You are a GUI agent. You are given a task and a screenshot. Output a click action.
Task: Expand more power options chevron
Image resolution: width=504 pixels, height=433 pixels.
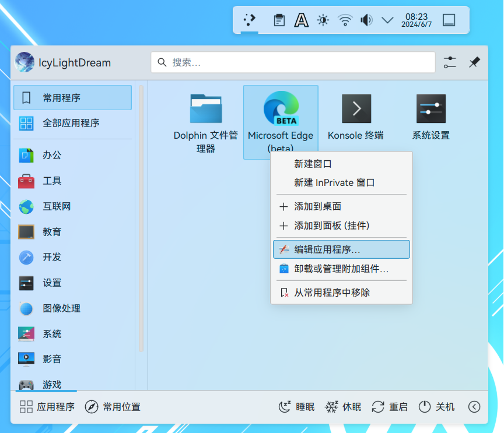tap(474, 407)
